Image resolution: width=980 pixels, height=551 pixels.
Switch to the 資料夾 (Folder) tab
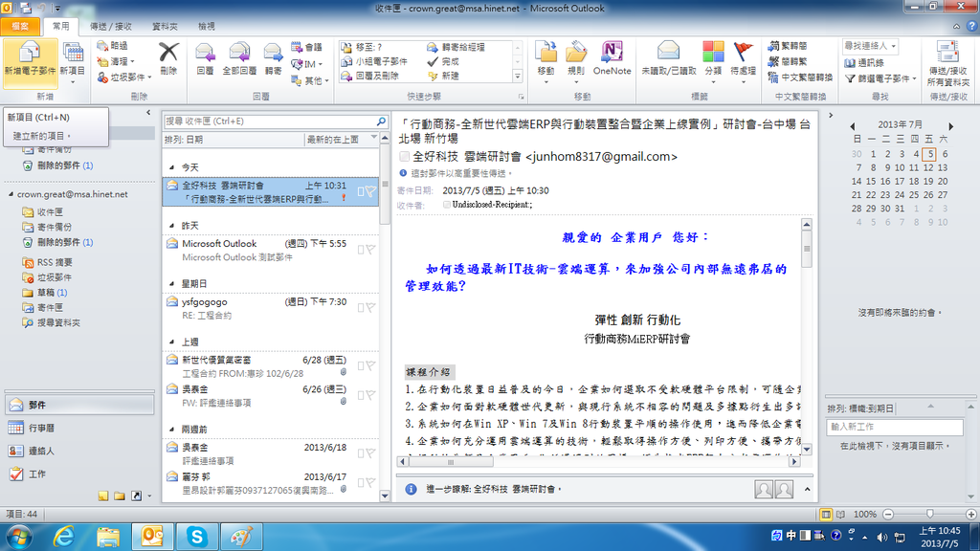pyautogui.click(x=165, y=26)
